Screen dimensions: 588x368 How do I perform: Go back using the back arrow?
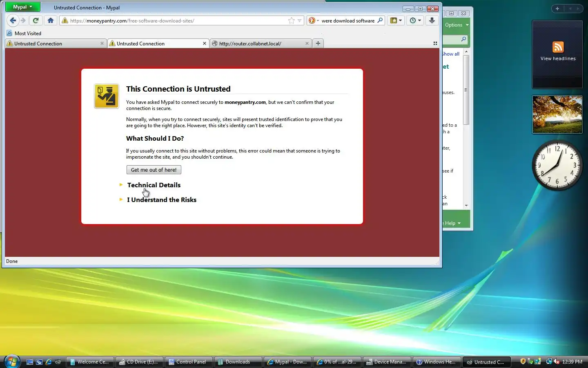13,20
